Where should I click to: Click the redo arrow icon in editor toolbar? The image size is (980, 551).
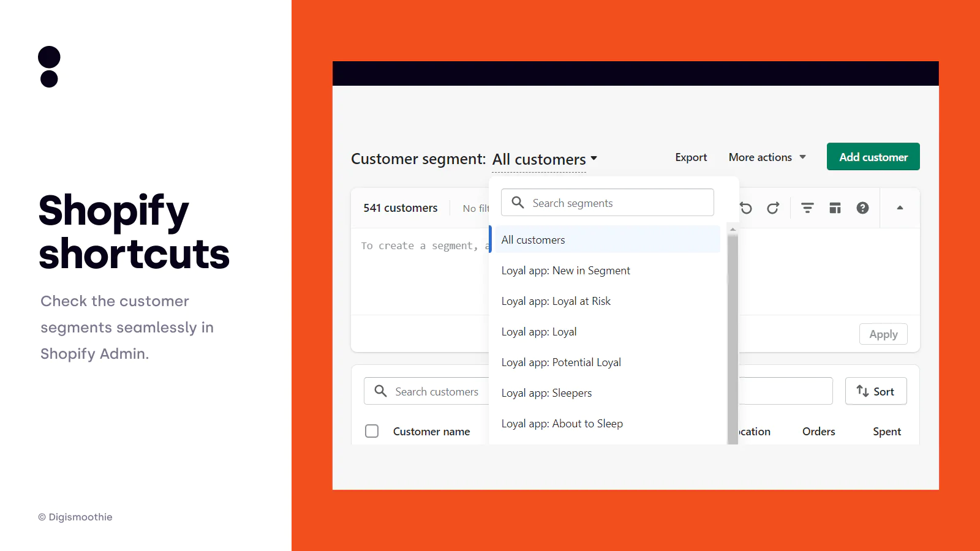(x=773, y=208)
